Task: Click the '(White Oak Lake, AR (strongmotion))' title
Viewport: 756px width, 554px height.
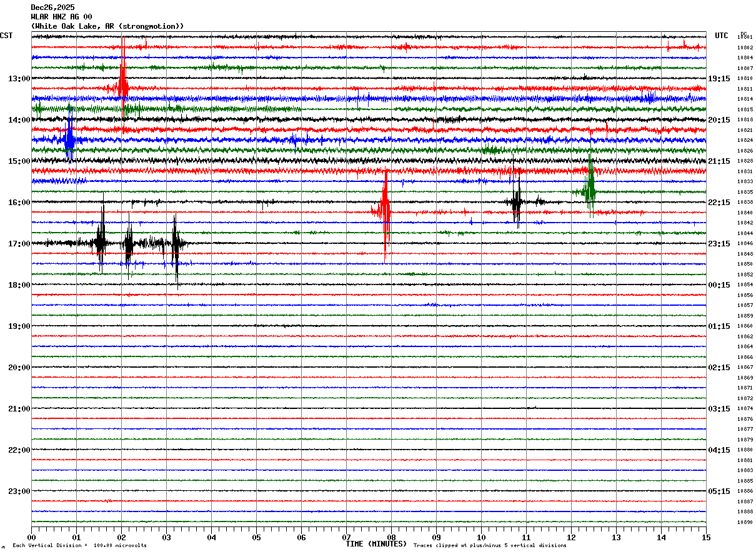Action: pyautogui.click(x=107, y=26)
